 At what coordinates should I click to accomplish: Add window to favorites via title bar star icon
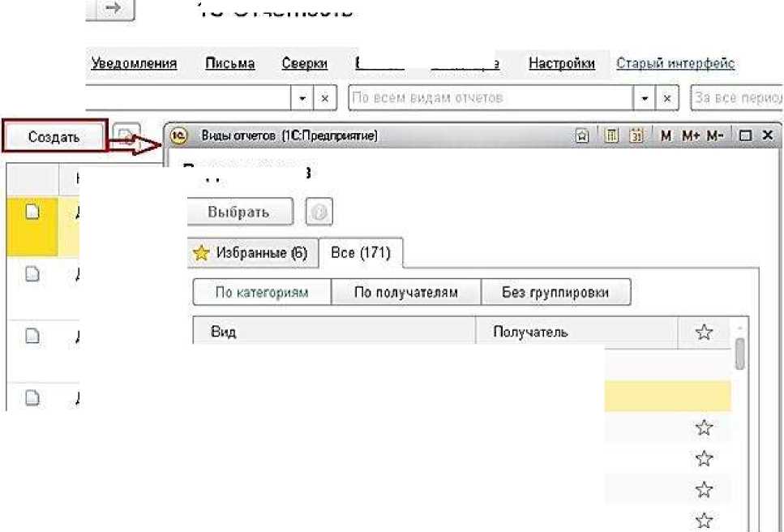581,135
